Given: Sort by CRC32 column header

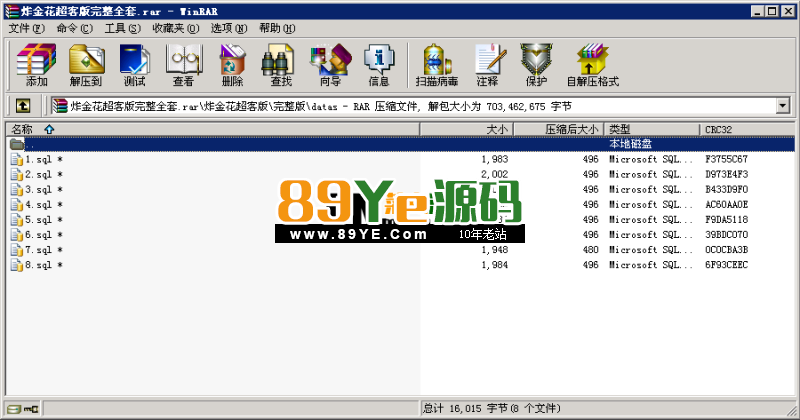Looking at the screenshot, I should point(747,129).
